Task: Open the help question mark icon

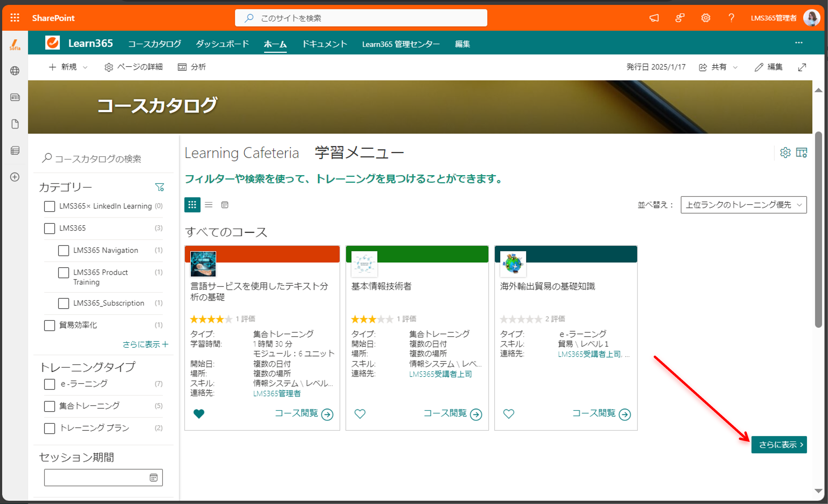Action: tap(731, 18)
